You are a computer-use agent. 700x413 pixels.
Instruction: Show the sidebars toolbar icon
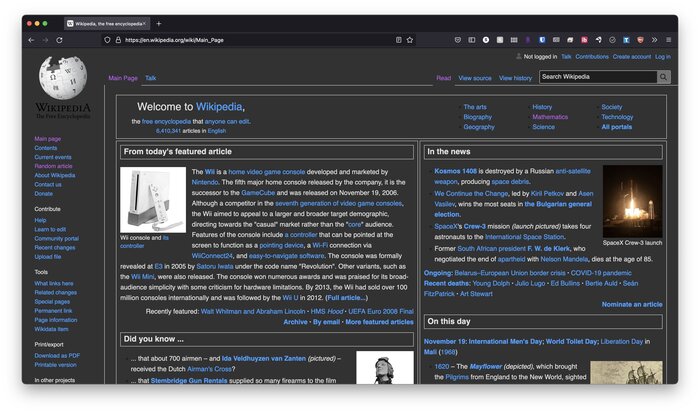click(x=472, y=40)
